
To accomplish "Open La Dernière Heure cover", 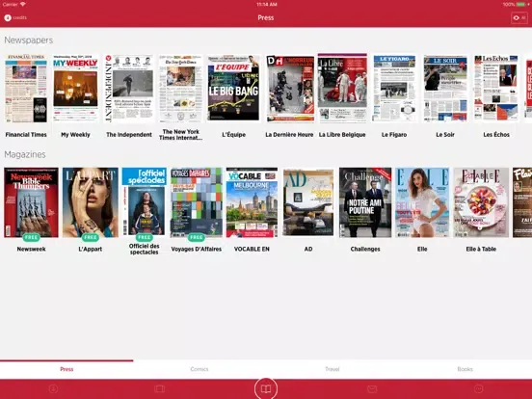I will tap(290, 89).
